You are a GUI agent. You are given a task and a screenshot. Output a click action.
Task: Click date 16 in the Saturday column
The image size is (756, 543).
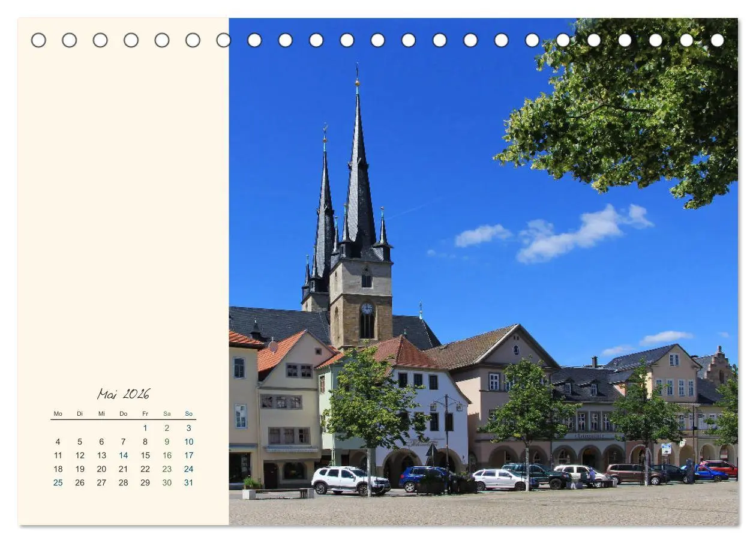point(167,455)
